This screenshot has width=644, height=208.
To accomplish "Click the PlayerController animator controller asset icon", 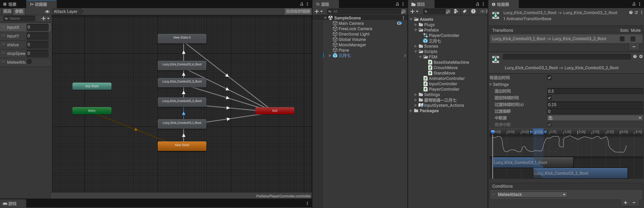I will [426, 35].
